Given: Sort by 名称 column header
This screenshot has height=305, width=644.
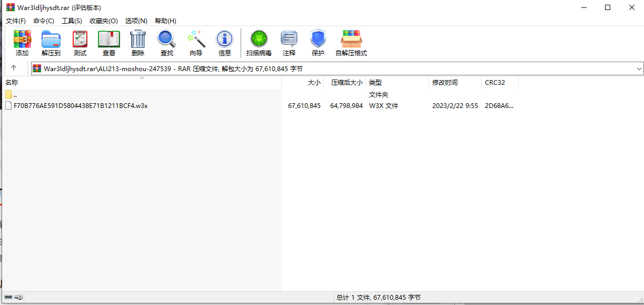Looking at the screenshot, I should [12, 83].
